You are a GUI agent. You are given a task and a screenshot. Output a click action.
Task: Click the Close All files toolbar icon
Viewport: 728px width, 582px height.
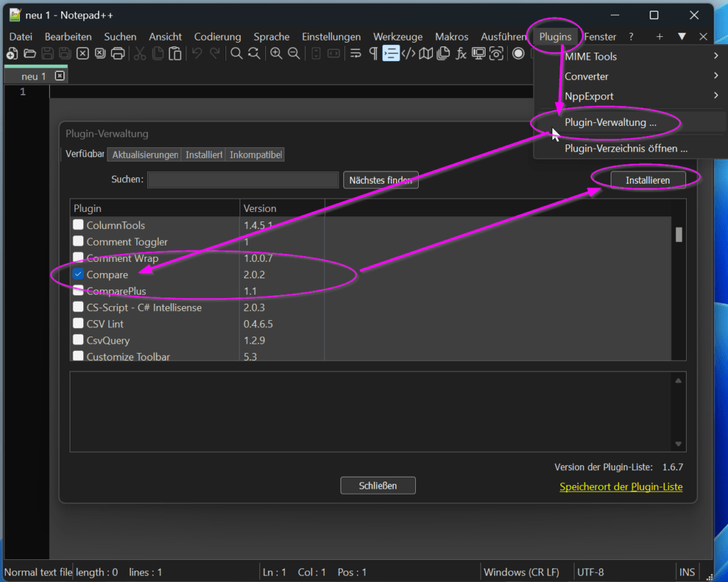100,53
